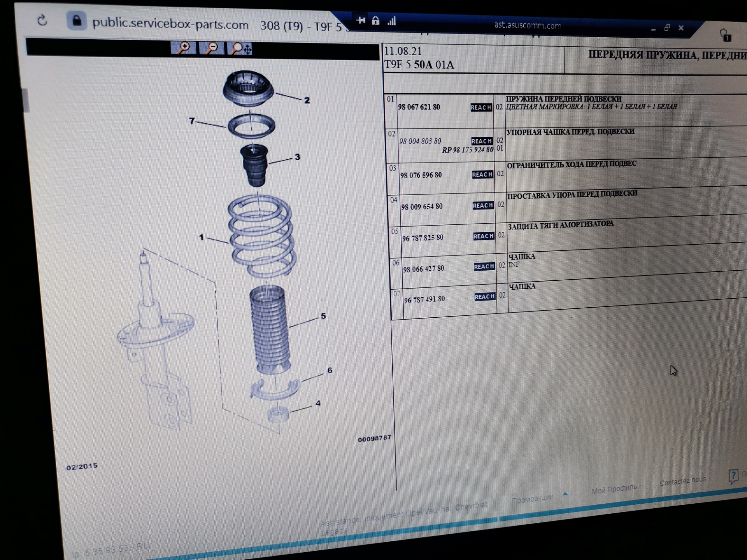Open the help question mark icon
This screenshot has height=560, width=747.
[733, 476]
